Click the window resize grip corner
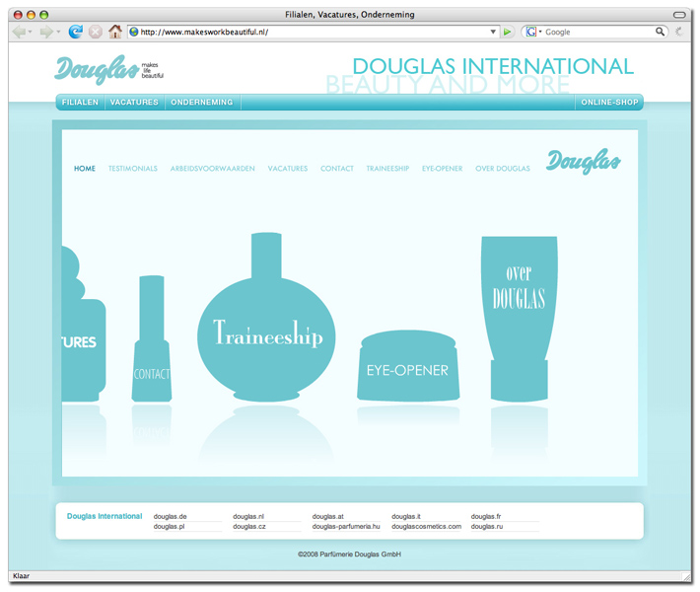The image size is (700, 592). (x=685, y=576)
